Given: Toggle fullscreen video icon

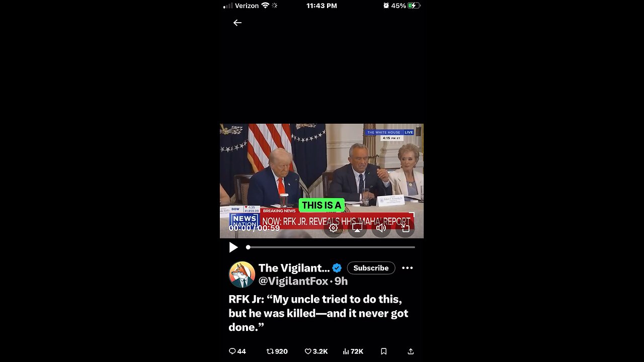Looking at the screenshot, I should point(406,228).
